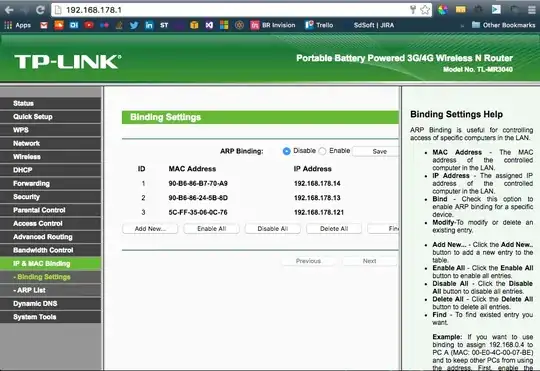Open the SdSoft JIRA bookmark
Viewport: 540px width, 371px height.
[x=374, y=25]
